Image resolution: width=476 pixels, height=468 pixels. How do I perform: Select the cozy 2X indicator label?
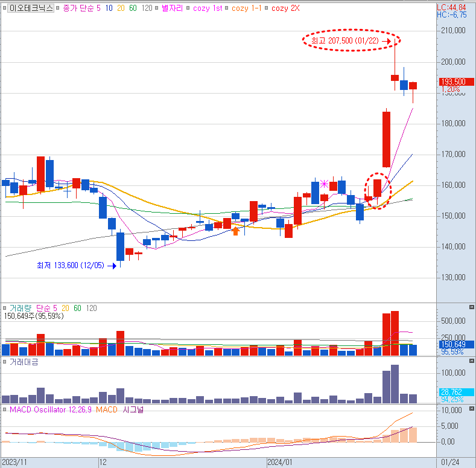coord(285,8)
